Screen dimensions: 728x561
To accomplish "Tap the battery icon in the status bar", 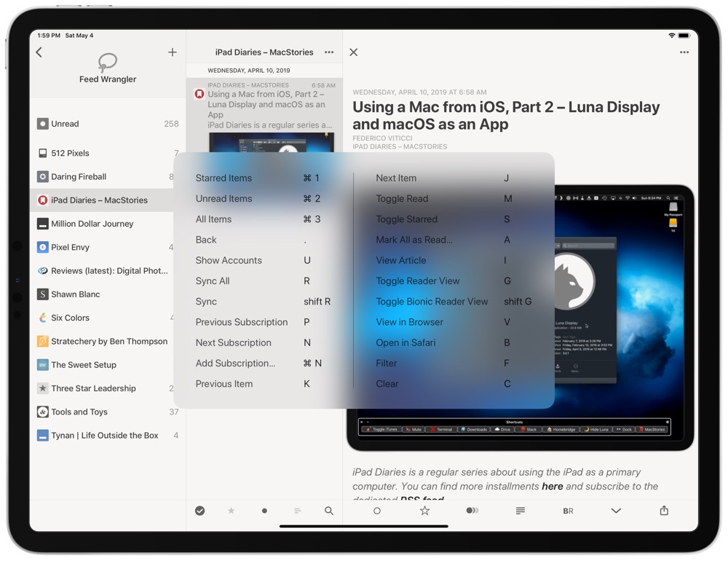I will click(684, 35).
